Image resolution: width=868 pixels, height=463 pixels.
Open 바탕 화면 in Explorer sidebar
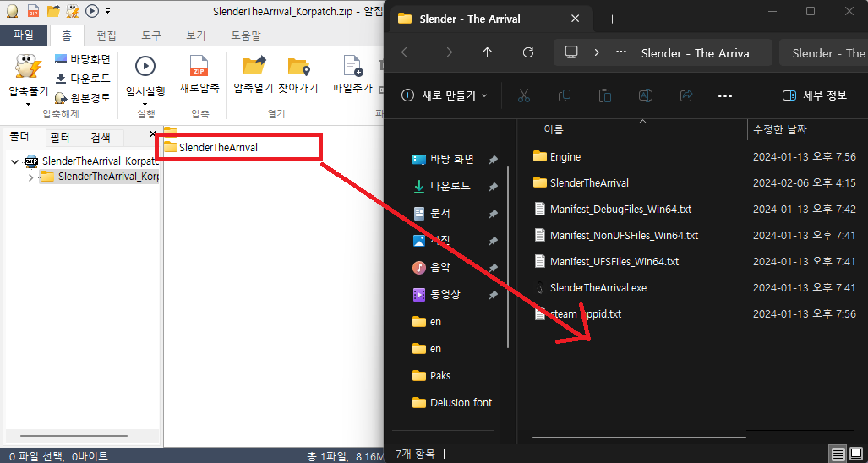[451, 160]
